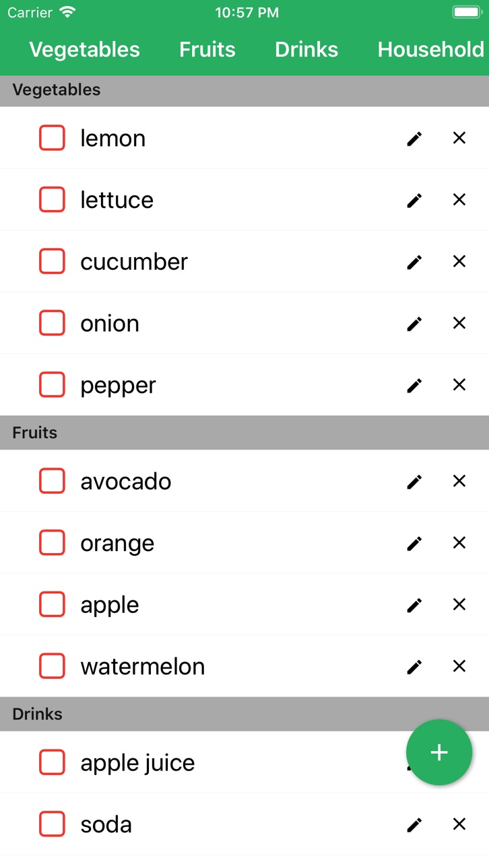Edit the lemon item with pencil icon
Image resolution: width=489 pixels, height=868 pixels.
[414, 139]
